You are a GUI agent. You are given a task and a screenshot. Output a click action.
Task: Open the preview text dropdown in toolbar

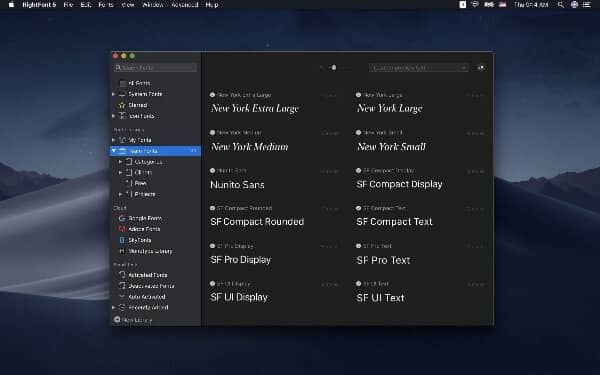coord(419,68)
